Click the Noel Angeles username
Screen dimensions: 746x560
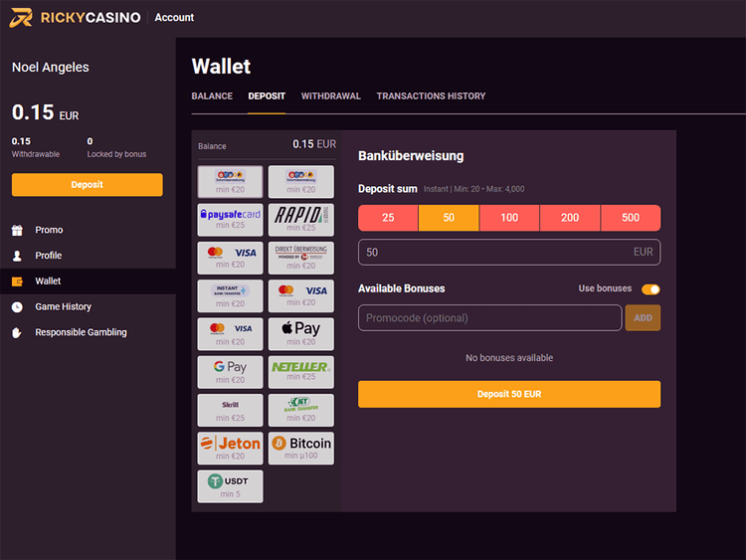pyautogui.click(x=51, y=68)
